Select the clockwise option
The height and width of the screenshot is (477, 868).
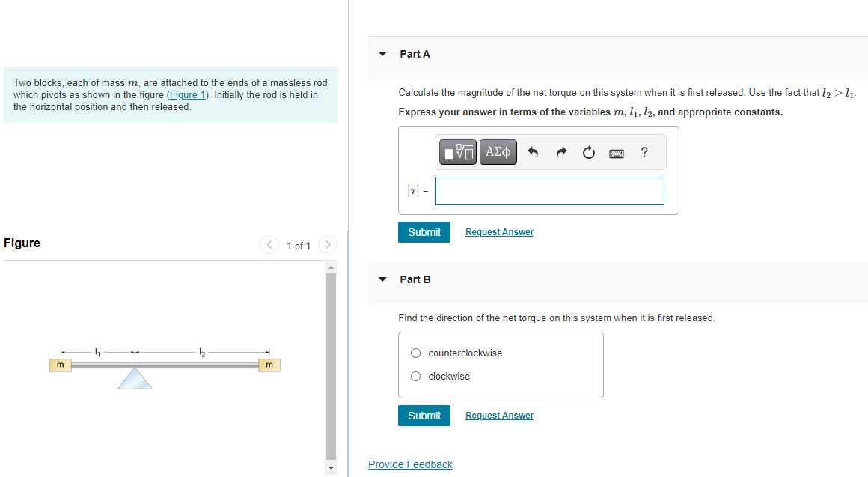click(x=415, y=376)
